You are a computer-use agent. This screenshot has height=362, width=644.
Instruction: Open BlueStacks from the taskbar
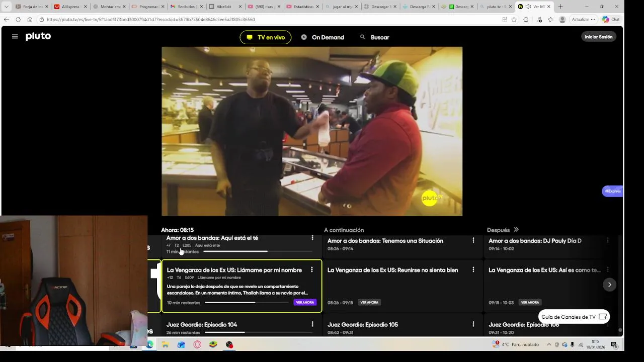(213, 344)
